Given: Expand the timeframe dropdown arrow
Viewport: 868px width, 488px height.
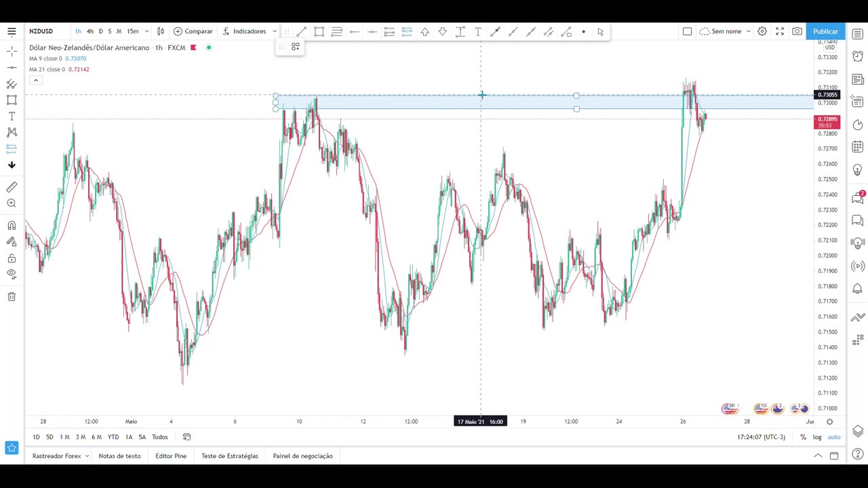Looking at the screenshot, I should (146, 31).
